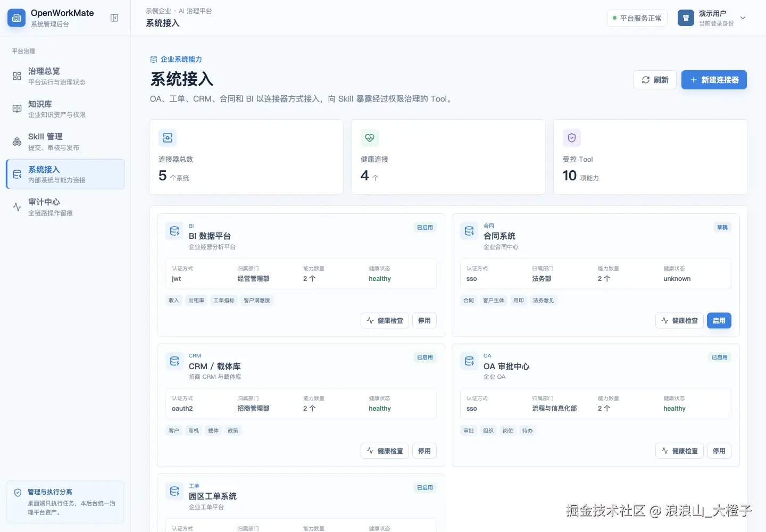
Task: Click the 受控 Tool shield icon
Action: [x=572, y=138]
